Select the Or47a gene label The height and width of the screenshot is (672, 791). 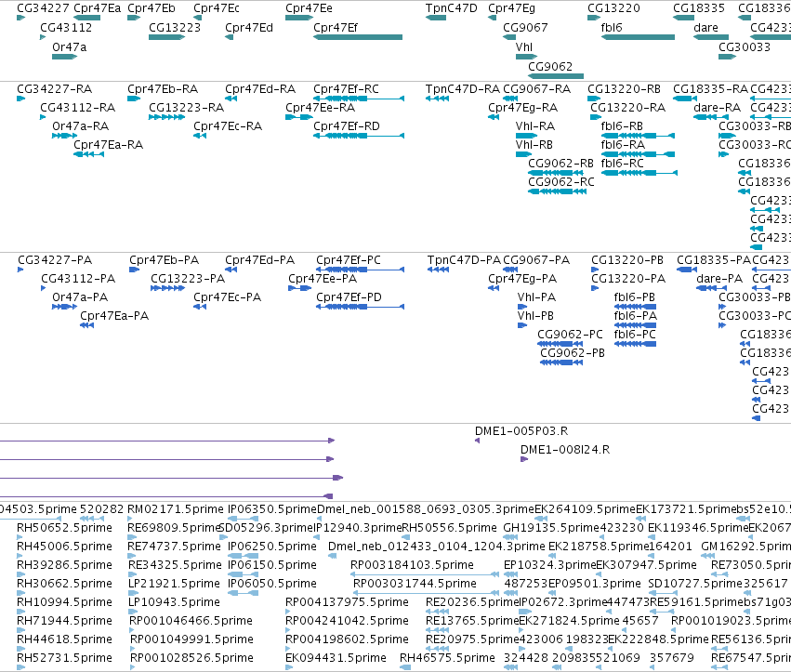69,46
